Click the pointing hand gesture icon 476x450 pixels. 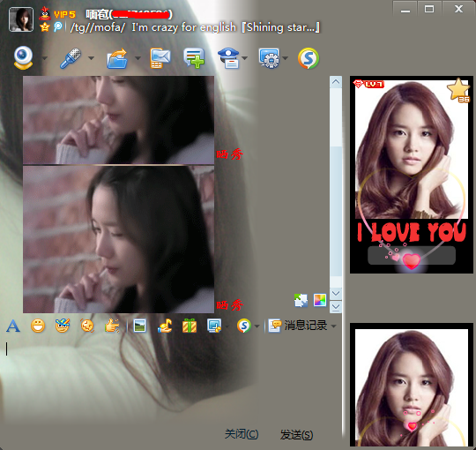tap(112, 326)
